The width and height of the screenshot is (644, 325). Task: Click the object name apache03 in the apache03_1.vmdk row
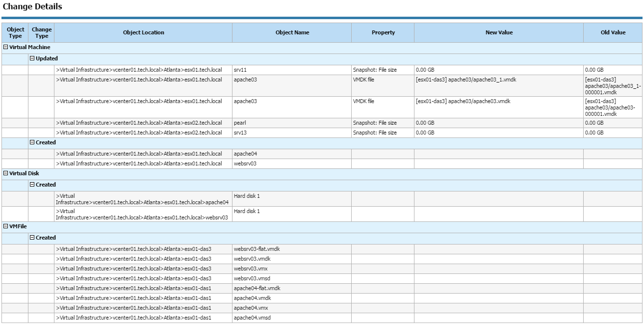(292, 86)
